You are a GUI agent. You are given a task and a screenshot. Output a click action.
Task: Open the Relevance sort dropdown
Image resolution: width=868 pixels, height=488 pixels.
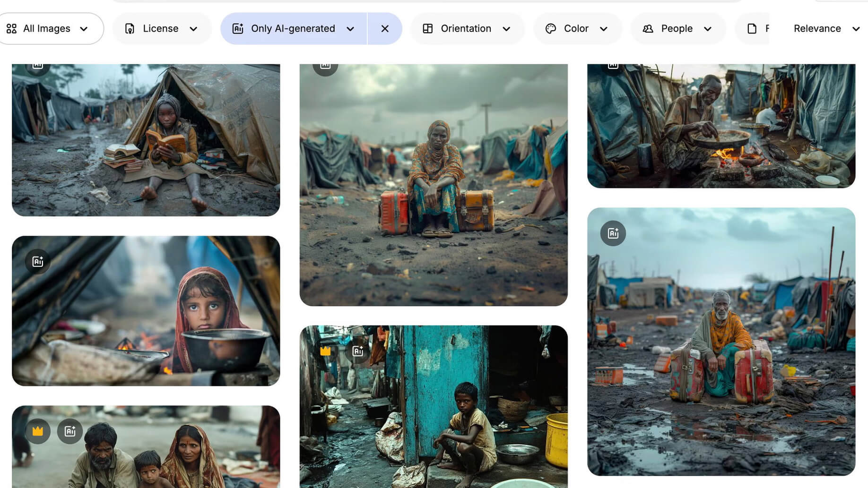click(x=826, y=29)
